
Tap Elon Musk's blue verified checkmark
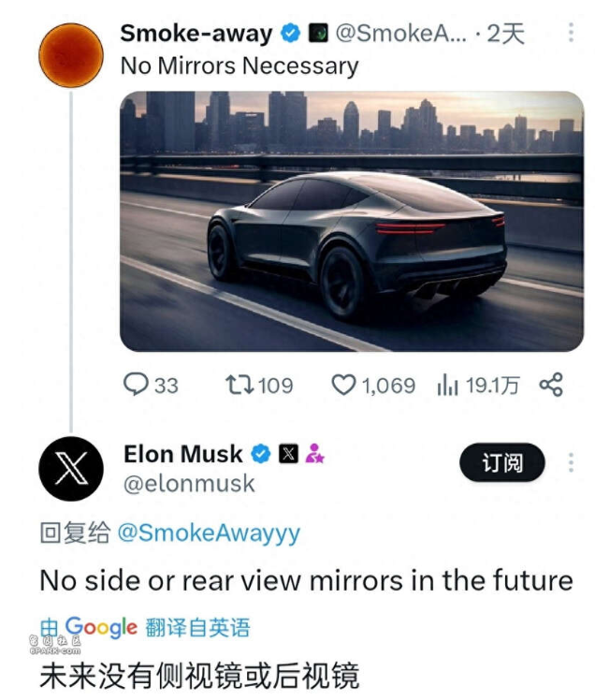coord(261,455)
